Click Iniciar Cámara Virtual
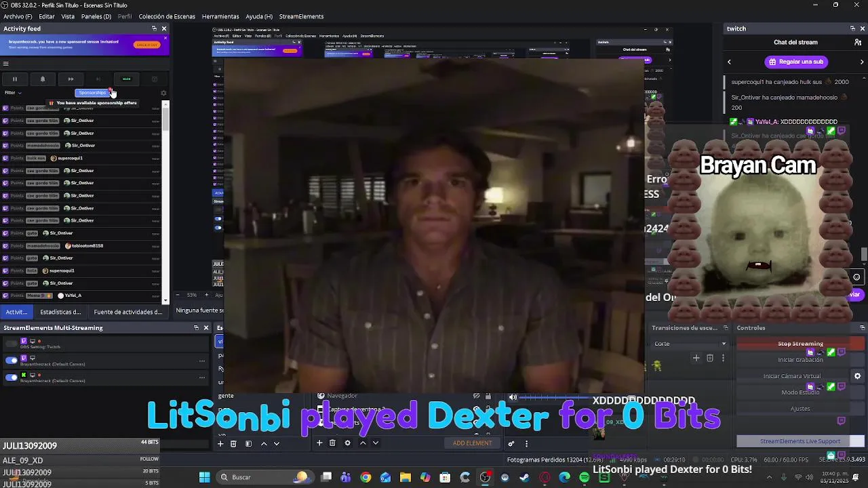 791,376
